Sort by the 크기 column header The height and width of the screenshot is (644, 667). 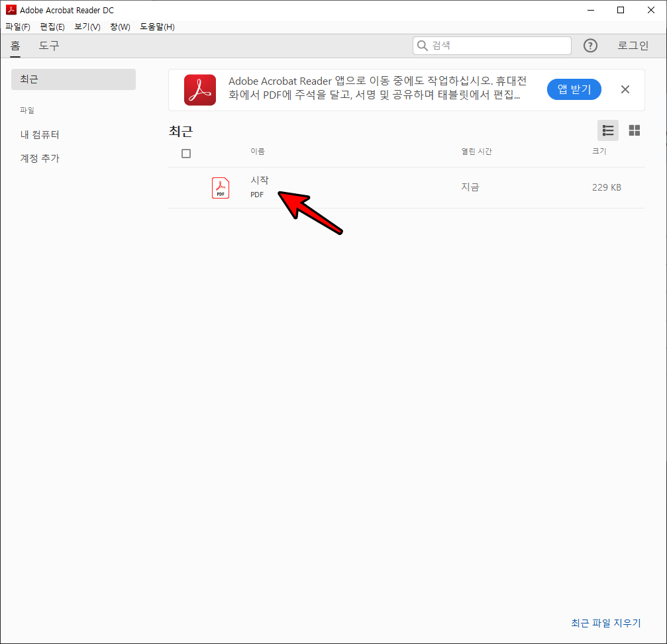(599, 152)
